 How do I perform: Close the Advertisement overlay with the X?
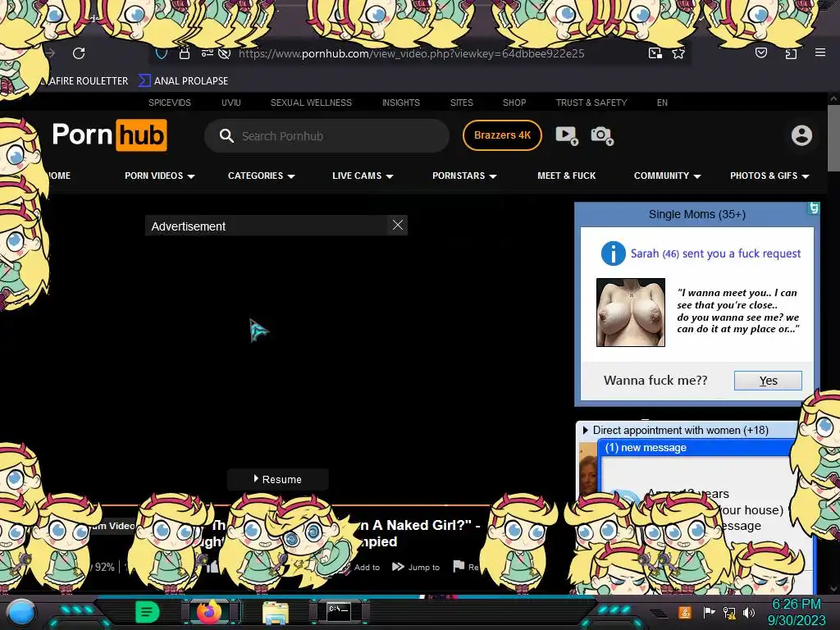point(398,225)
